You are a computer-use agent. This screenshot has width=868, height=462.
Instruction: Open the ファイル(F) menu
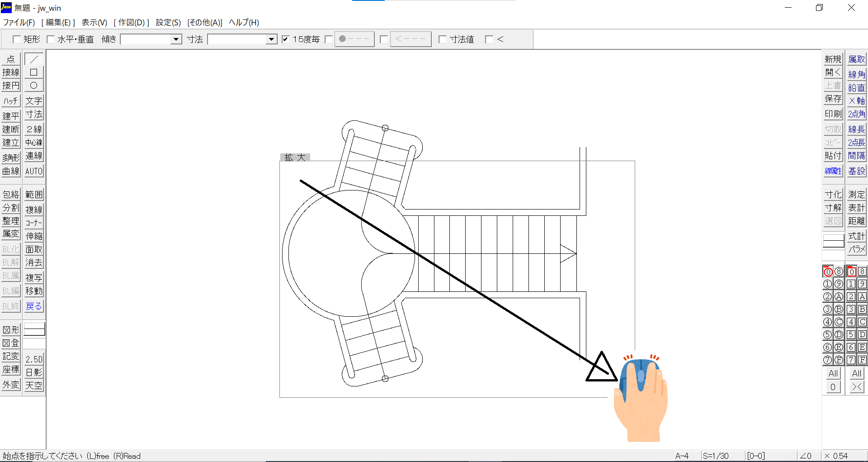(19, 23)
